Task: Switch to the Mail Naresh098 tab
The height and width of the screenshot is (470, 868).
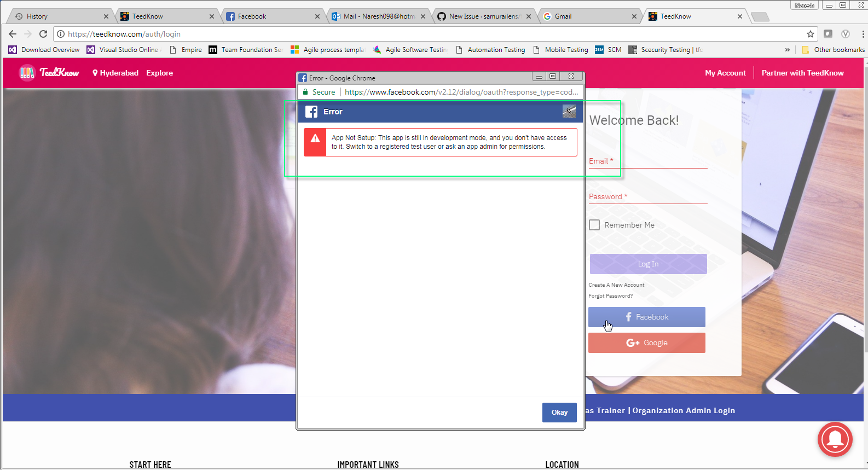Action: (378, 16)
